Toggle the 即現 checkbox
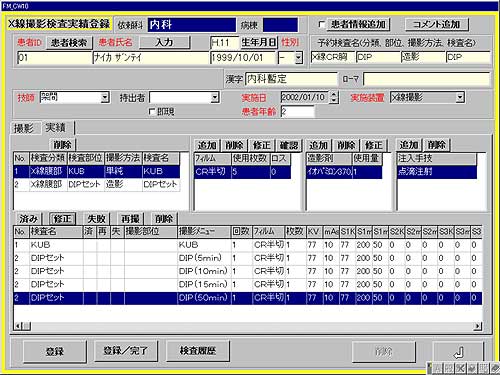 pos(152,111)
